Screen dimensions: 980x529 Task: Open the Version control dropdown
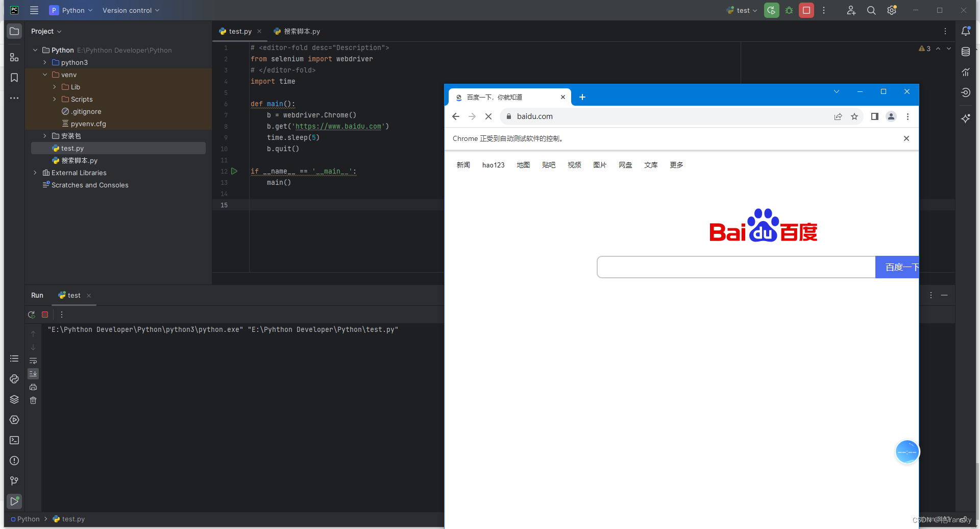131,10
